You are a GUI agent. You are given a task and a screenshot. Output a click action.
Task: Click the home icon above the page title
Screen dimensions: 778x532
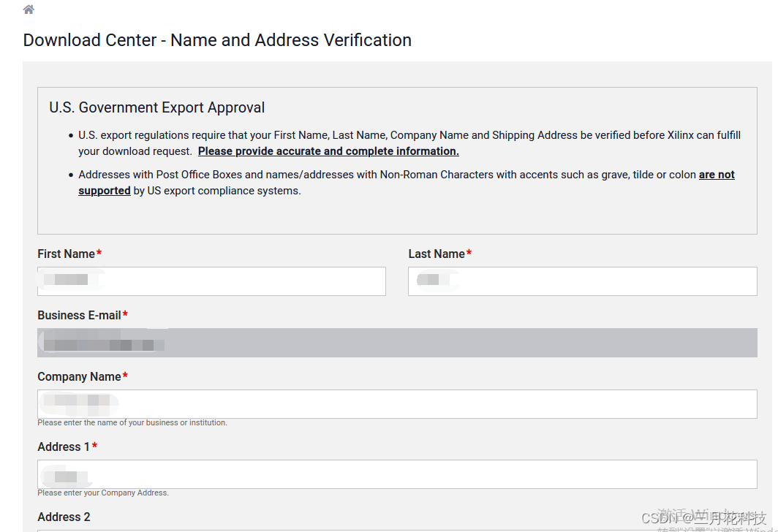pyautogui.click(x=29, y=9)
